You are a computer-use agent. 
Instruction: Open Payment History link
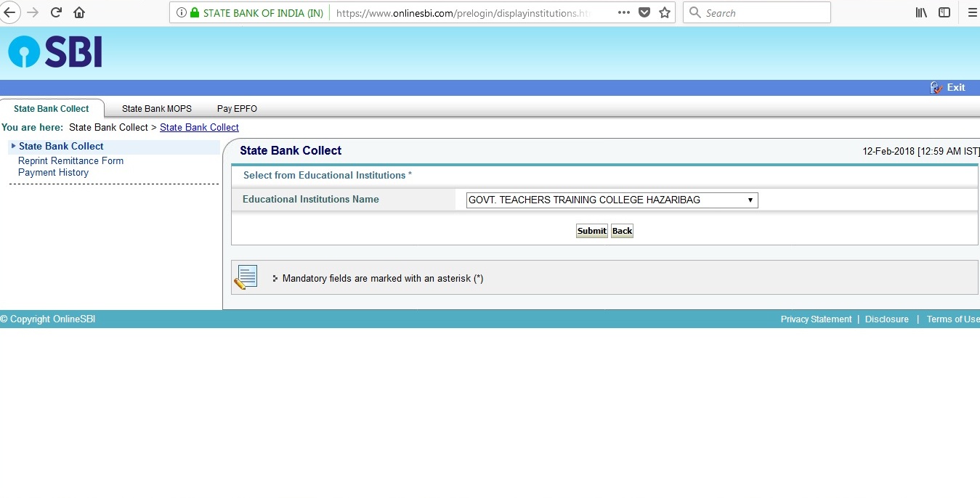tap(53, 172)
